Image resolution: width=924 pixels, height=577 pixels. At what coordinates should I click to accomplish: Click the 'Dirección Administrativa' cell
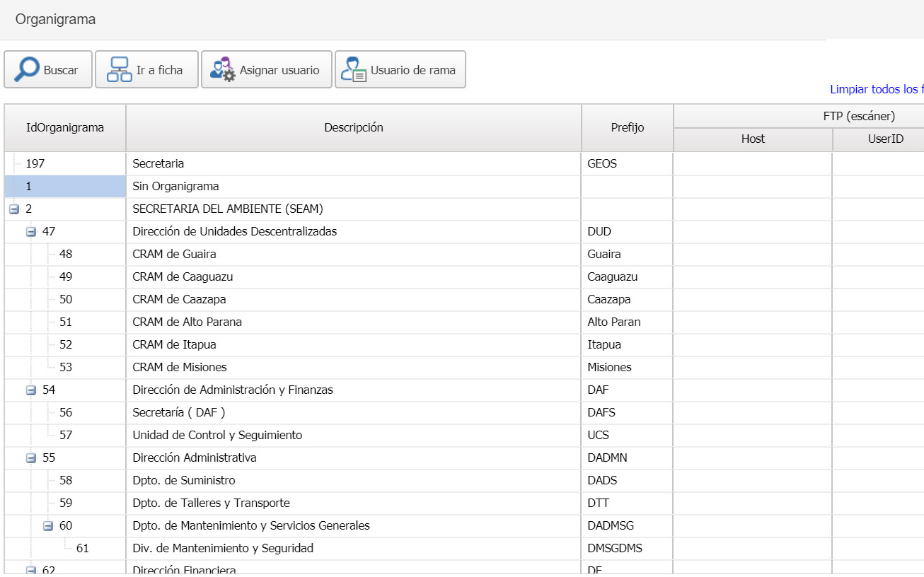pyautogui.click(x=354, y=458)
